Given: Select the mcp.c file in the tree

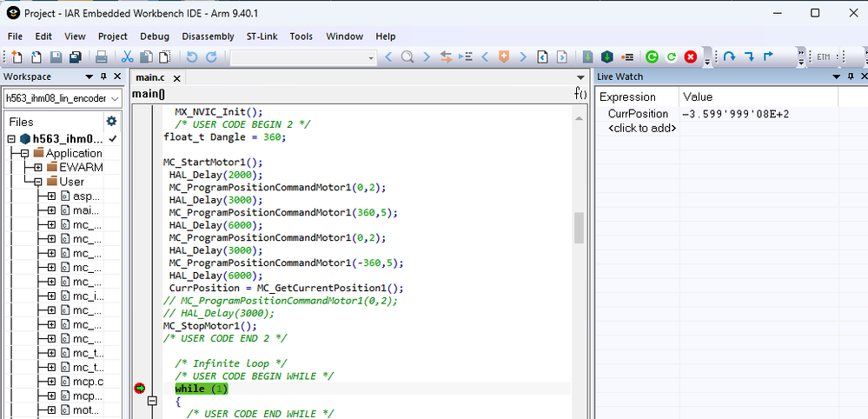Looking at the screenshot, I should pos(87,382).
